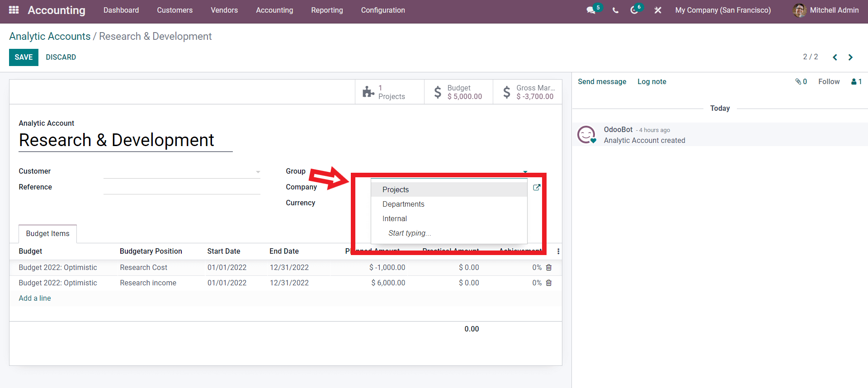The width and height of the screenshot is (868, 388).
Task: Delete the Research Cost budget line
Action: point(549,267)
